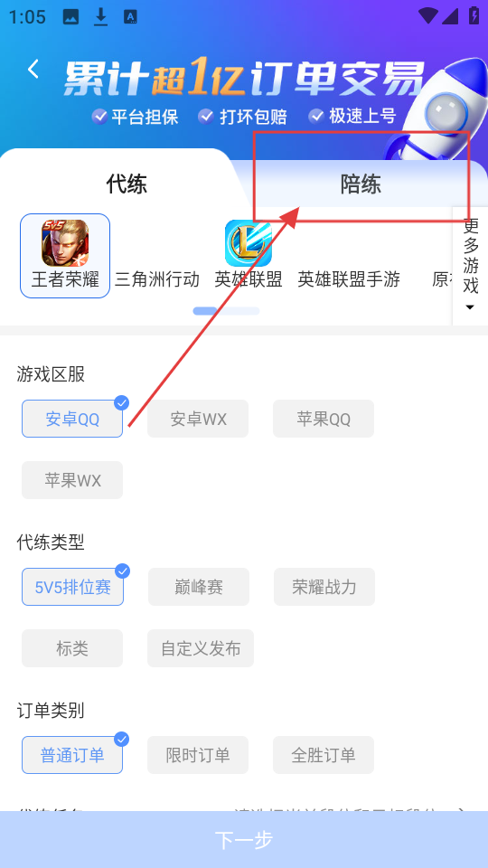488x868 pixels.
Task: Click the 下一步 button
Action: click(x=244, y=840)
